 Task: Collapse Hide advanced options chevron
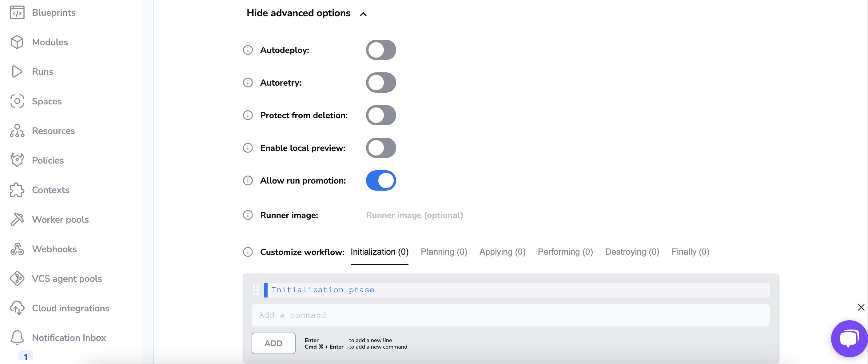pos(363,14)
